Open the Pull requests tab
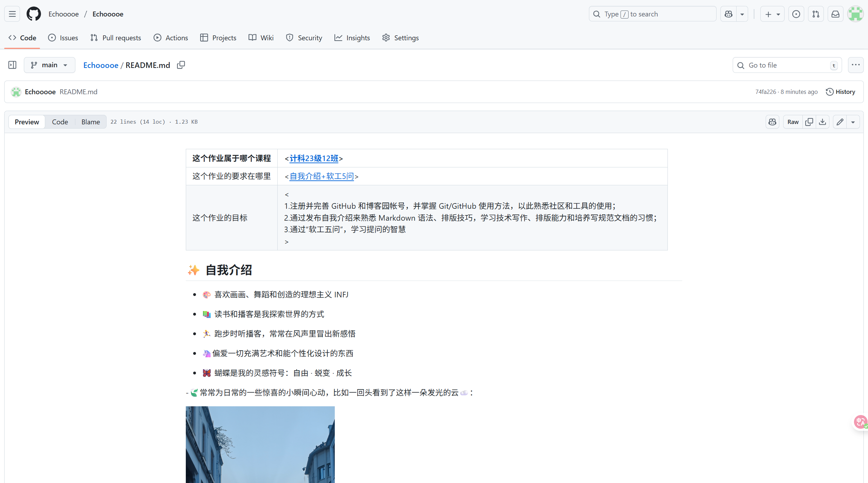 pyautogui.click(x=116, y=38)
